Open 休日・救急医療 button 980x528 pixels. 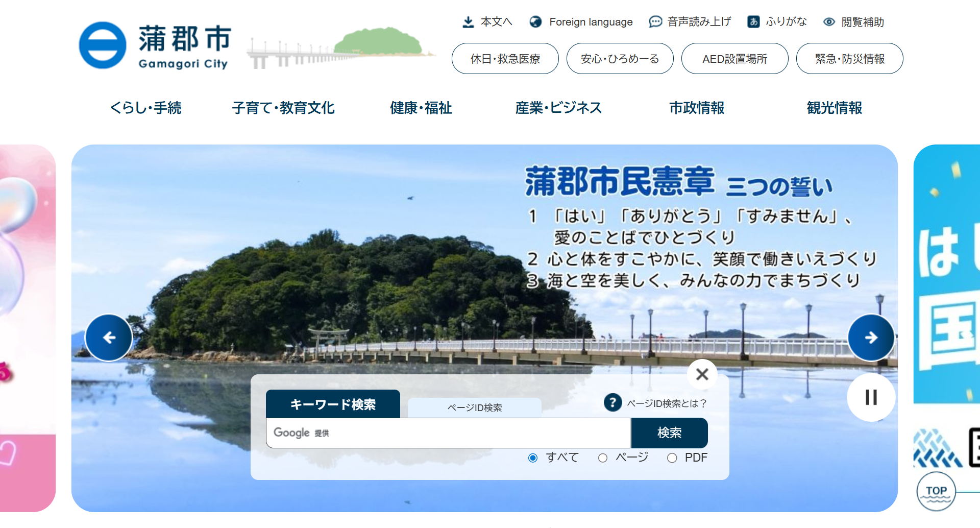[x=505, y=59]
